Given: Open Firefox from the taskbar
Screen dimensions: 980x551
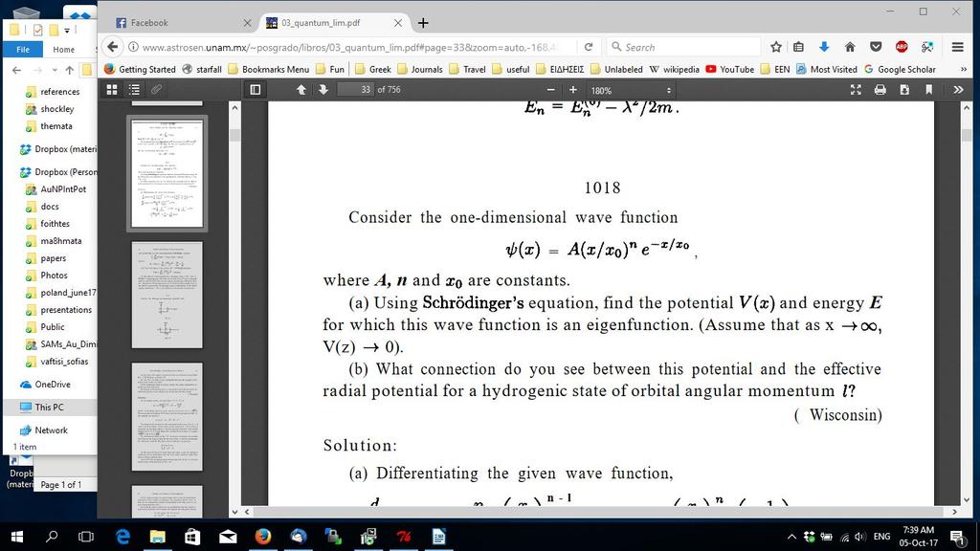Looking at the screenshot, I should 263,537.
